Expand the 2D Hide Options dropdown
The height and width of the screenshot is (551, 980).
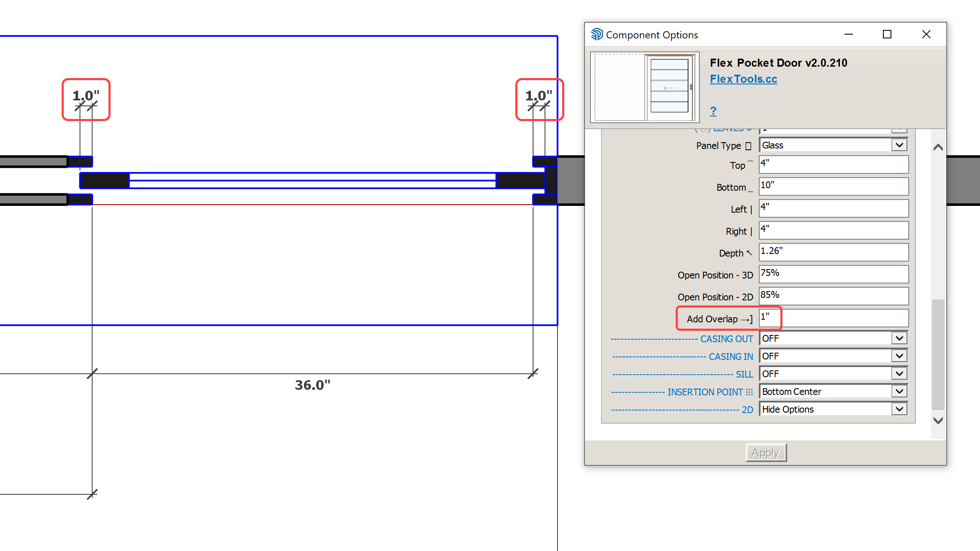(x=899, y=409)
